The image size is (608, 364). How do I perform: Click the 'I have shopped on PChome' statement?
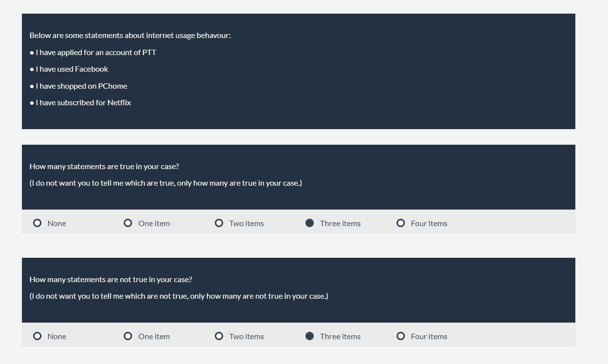(81, 86)
